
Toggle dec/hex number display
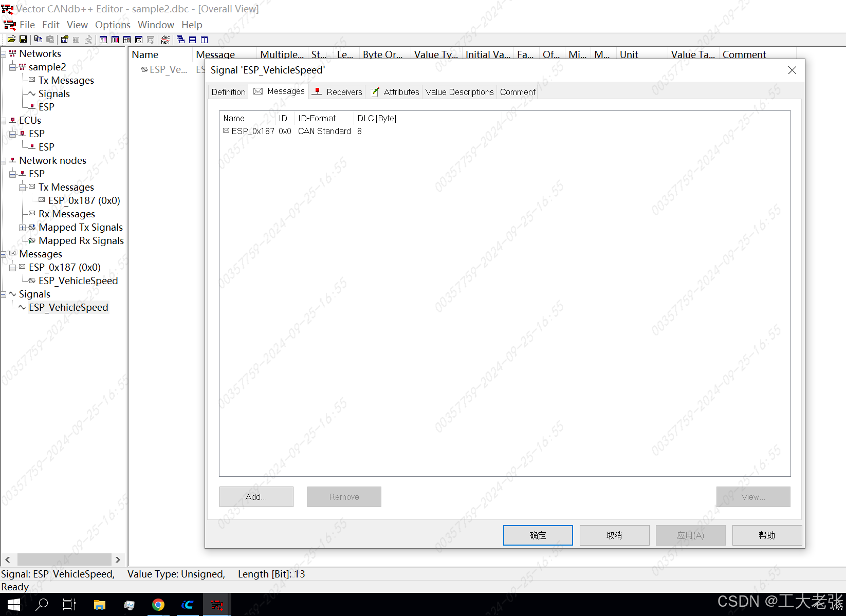[x=165, y=40]
